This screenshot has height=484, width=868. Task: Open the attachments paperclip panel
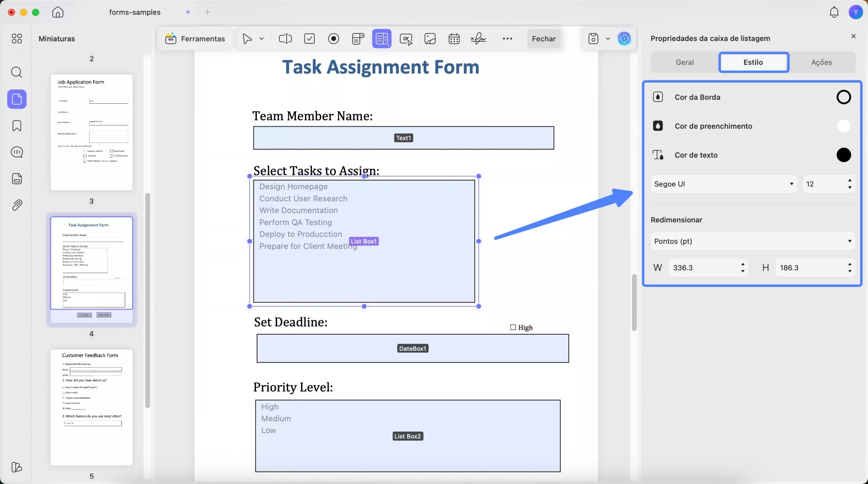17,205
